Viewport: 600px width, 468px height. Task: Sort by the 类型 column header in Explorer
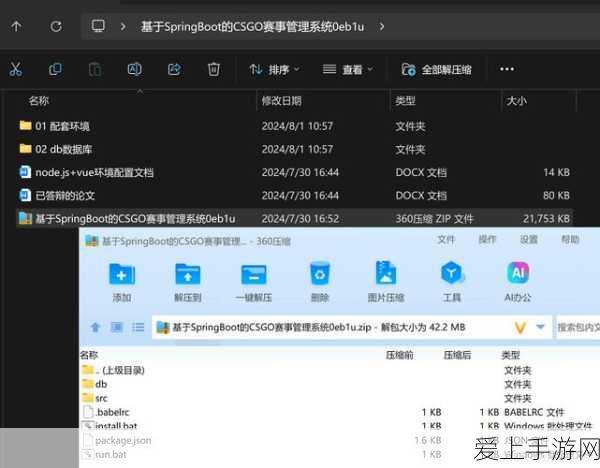click(405, 101)
